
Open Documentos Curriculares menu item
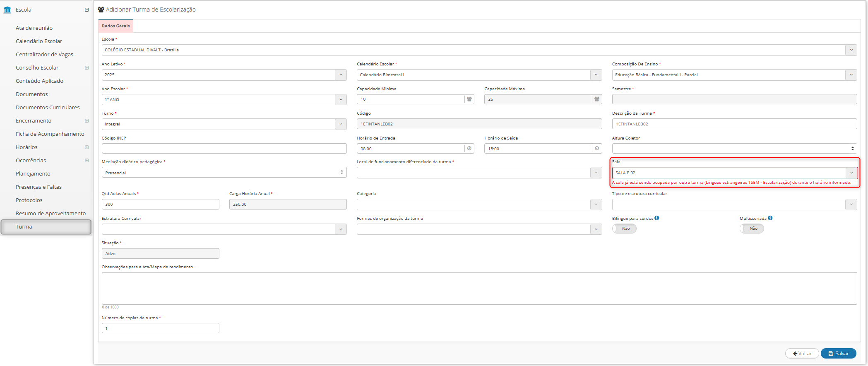[48, 107]
